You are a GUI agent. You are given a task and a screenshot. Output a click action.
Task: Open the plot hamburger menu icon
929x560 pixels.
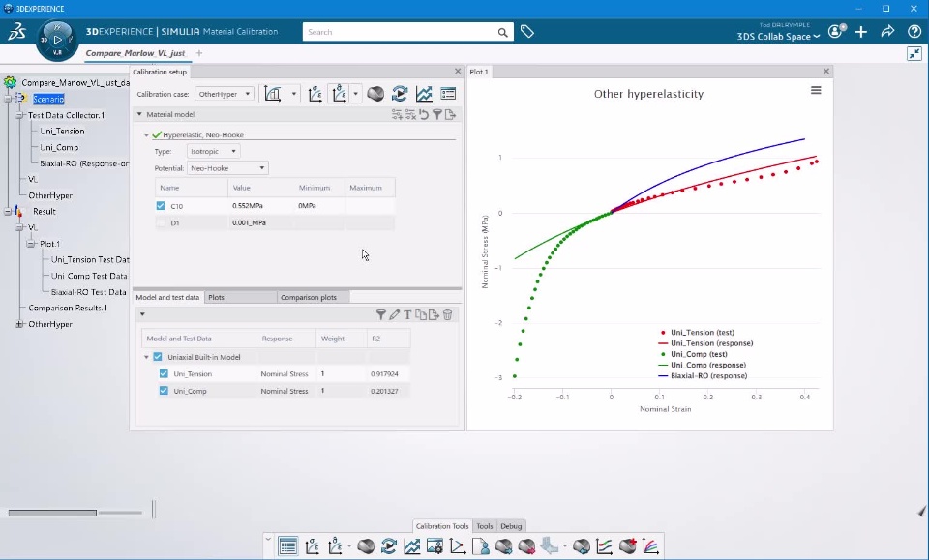(816, 90)
